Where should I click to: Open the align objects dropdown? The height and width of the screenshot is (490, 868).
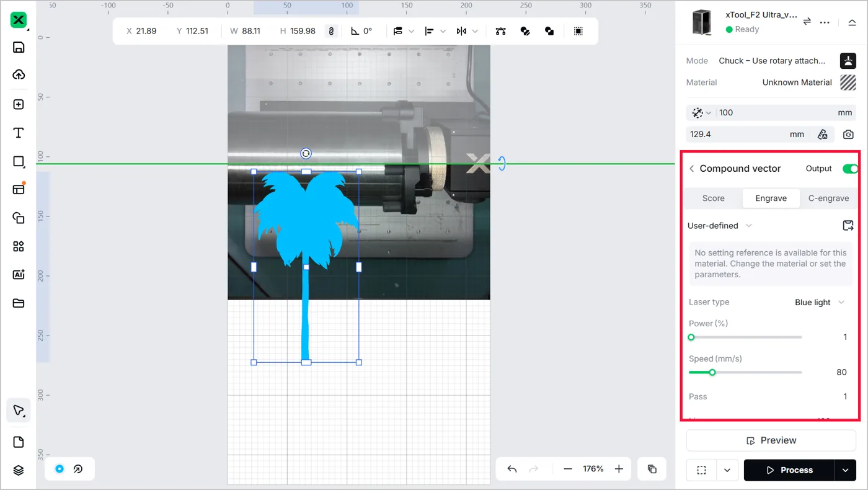click(435, 31)
